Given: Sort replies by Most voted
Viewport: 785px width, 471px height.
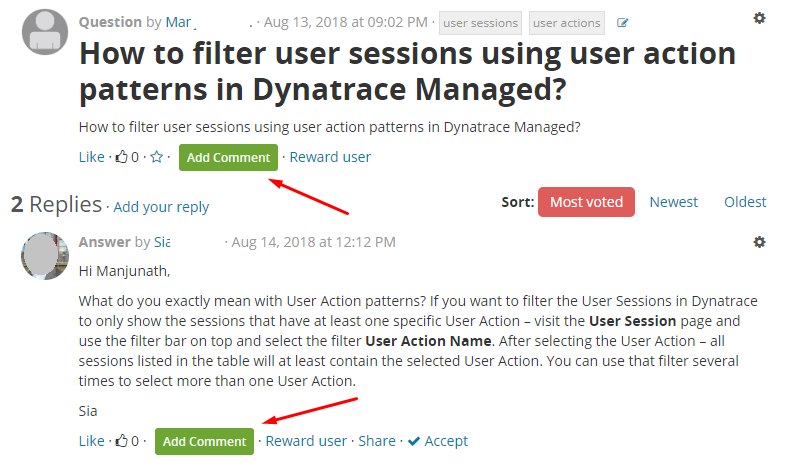Looking at the screenshot, I should coord(586,202).
